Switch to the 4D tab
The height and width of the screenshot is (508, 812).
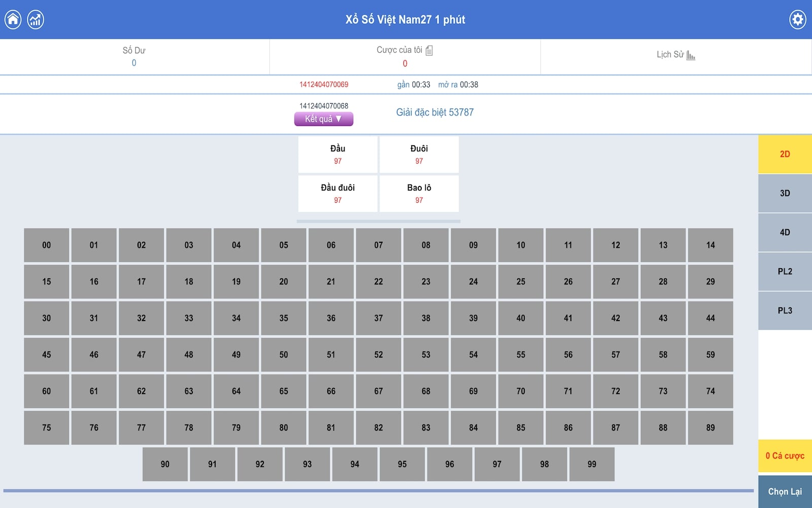point(785,233)
